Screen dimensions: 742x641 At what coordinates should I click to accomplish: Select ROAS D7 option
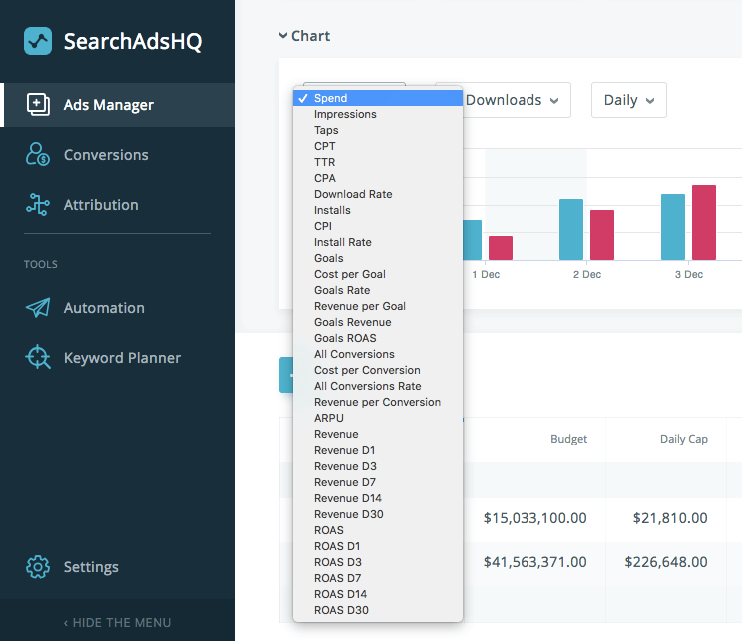pyautogui.click(x=378, y=578)
